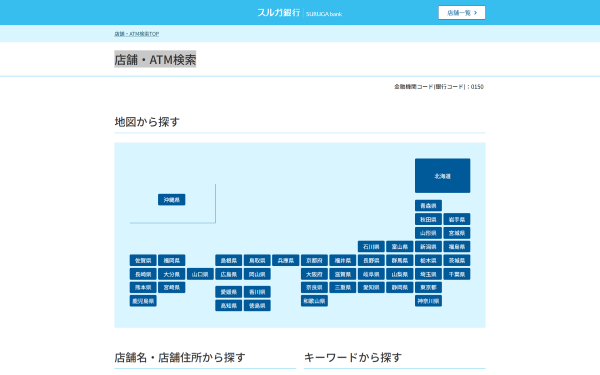Go to 愛媛県 on the map

pos(228,292)
